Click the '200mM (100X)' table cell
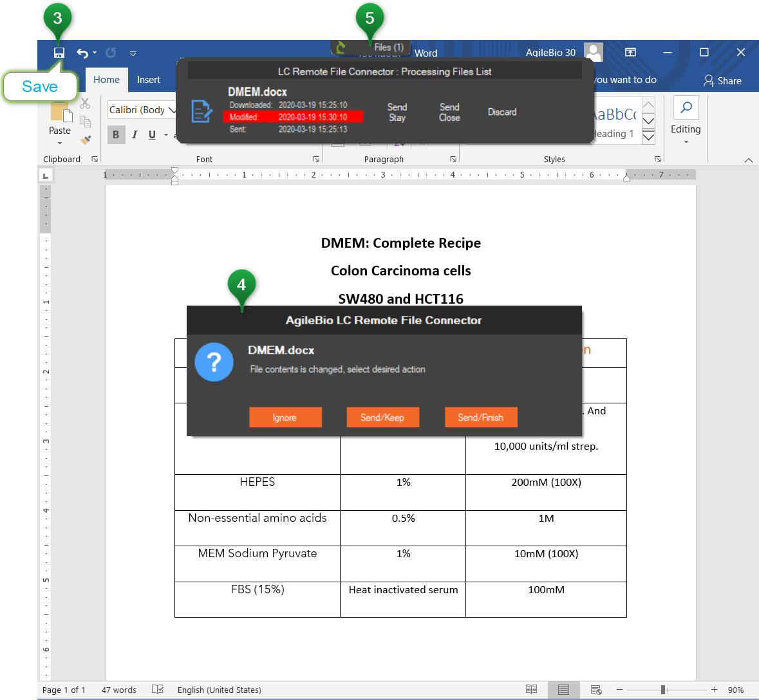The width and height of the screenshot is (759, 700). tap(546, 492)
